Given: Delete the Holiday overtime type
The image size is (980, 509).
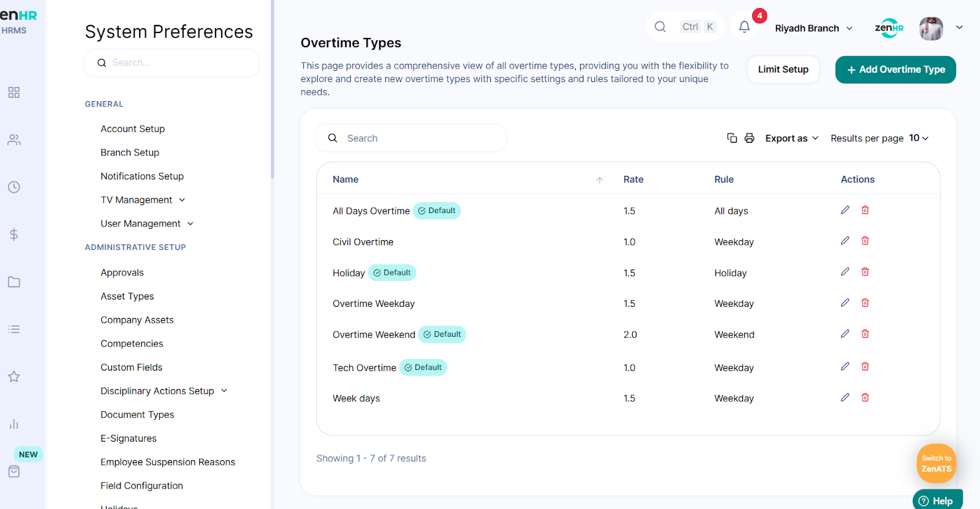Looking at the screenshot, I should [x=865, y=272].
